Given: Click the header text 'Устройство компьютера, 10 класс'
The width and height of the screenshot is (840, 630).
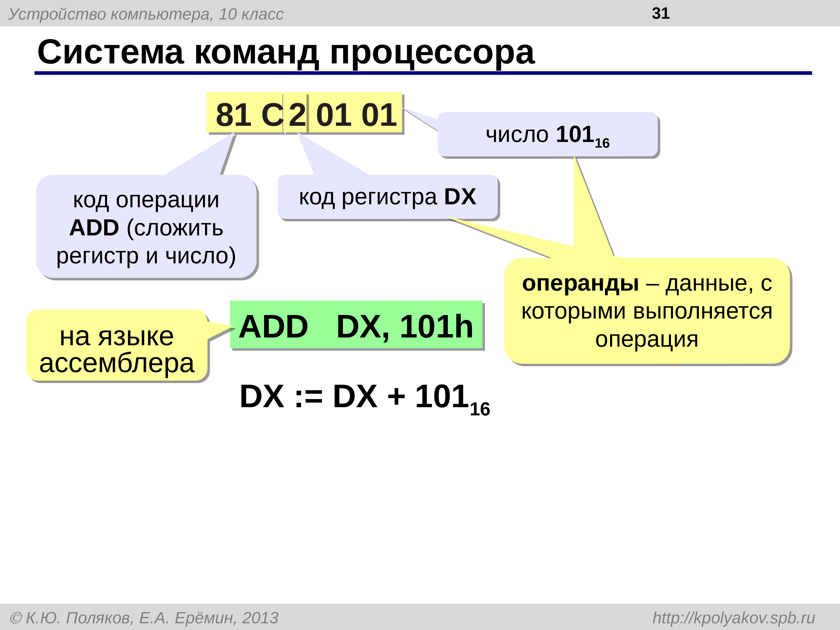Looking at the screenshot, I should 146,14.
